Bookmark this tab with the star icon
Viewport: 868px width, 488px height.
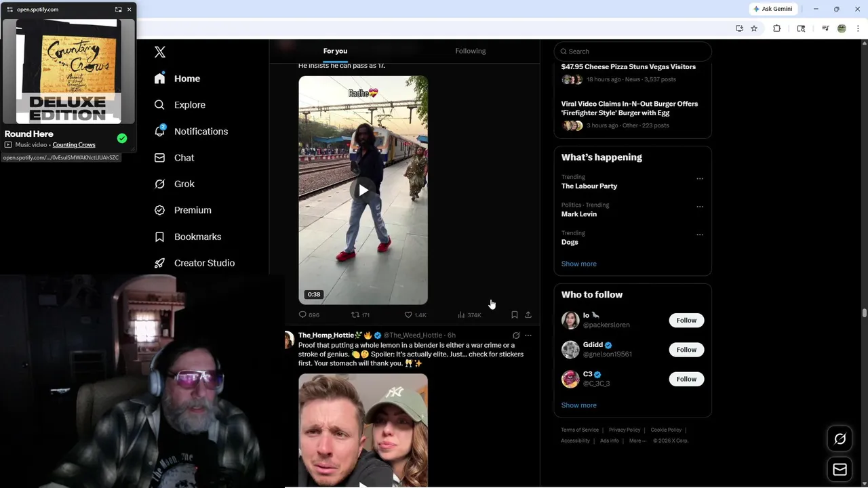(x=754, y=28)
